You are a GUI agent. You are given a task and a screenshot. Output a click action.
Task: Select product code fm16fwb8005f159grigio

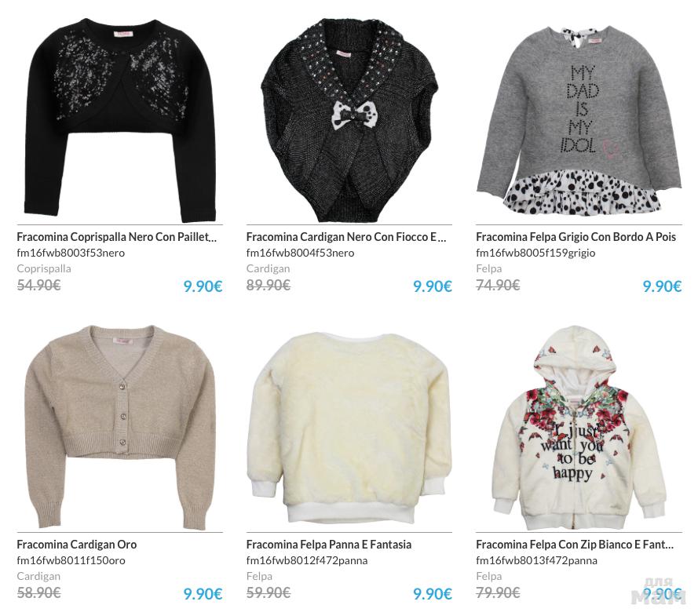pyautogui.click(x=535, y=253)
